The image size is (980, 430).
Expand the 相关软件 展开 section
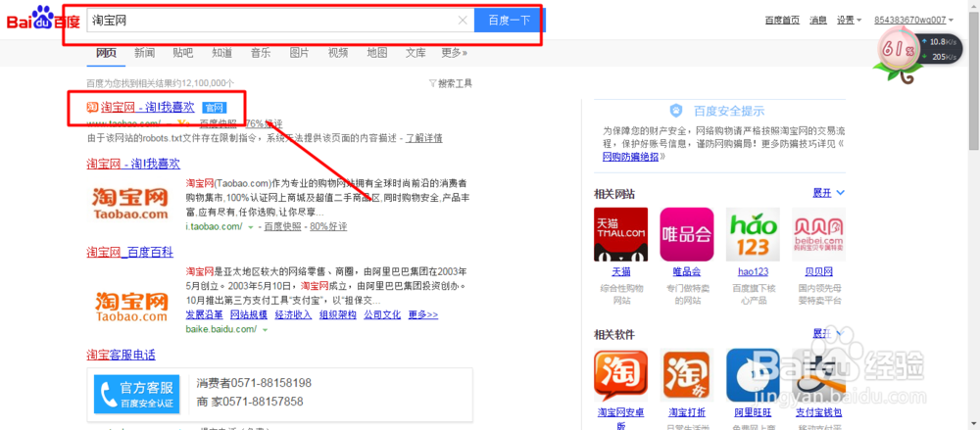[829, 334]
